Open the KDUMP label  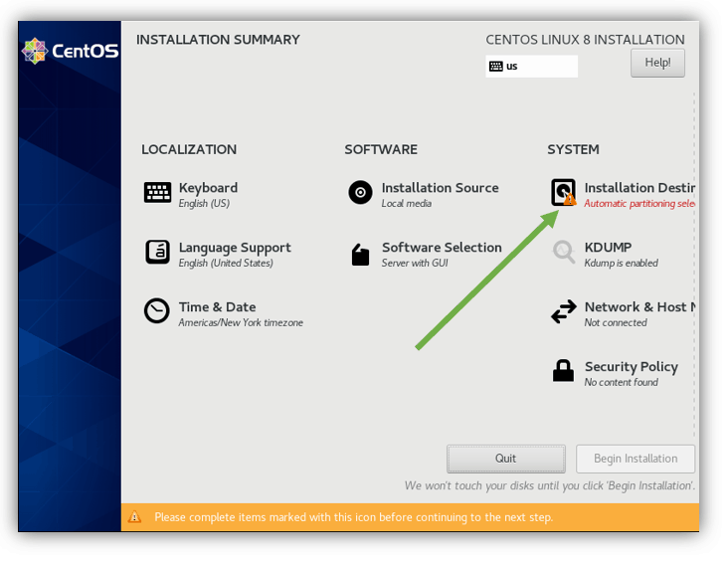pyautogui.click(x=608, y=248)
